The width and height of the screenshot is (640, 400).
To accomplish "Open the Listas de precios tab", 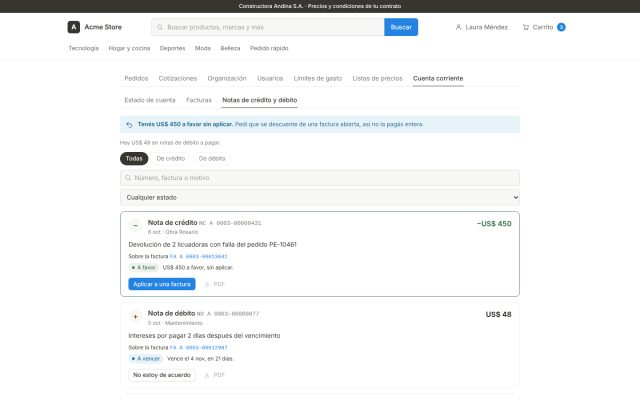I will click(377, 78).
